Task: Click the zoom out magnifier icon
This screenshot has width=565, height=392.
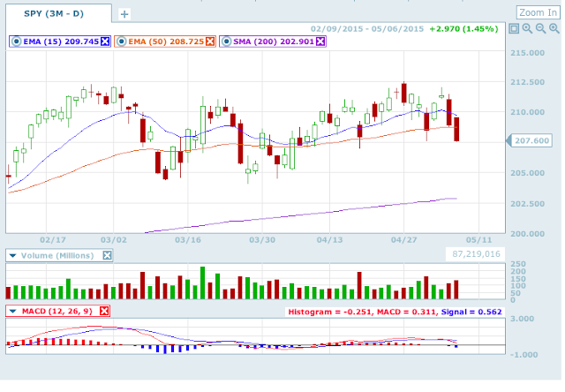Action: pos(541,28)
